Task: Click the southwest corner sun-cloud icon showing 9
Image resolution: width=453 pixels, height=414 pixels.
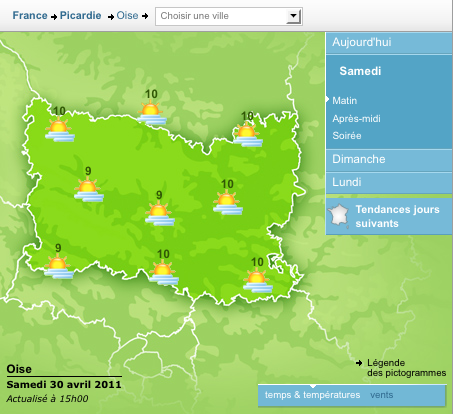Action: point(59,266)
